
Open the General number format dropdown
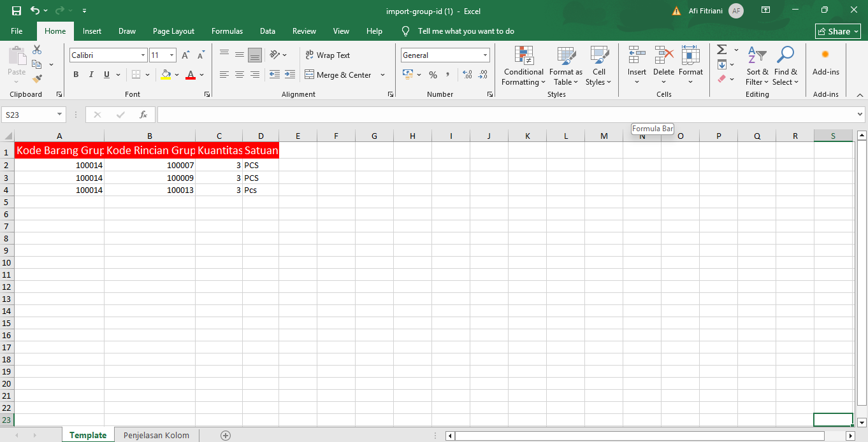[x=485, y=55]
